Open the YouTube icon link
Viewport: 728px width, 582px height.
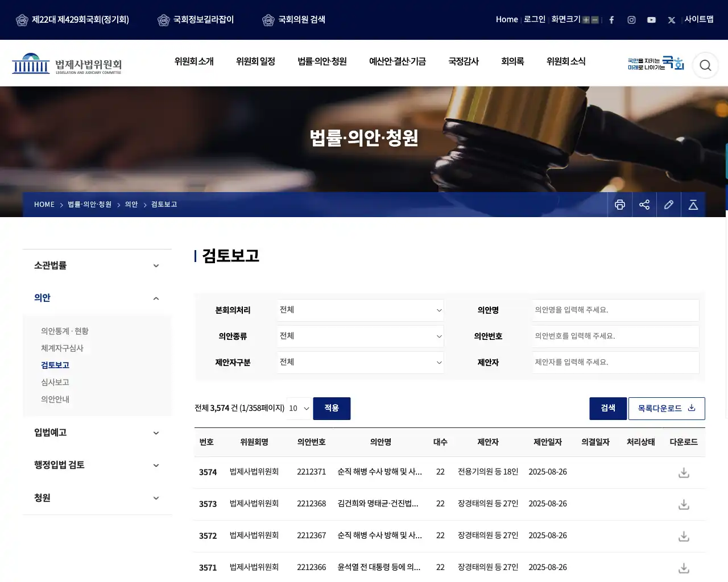pos(651,20)
